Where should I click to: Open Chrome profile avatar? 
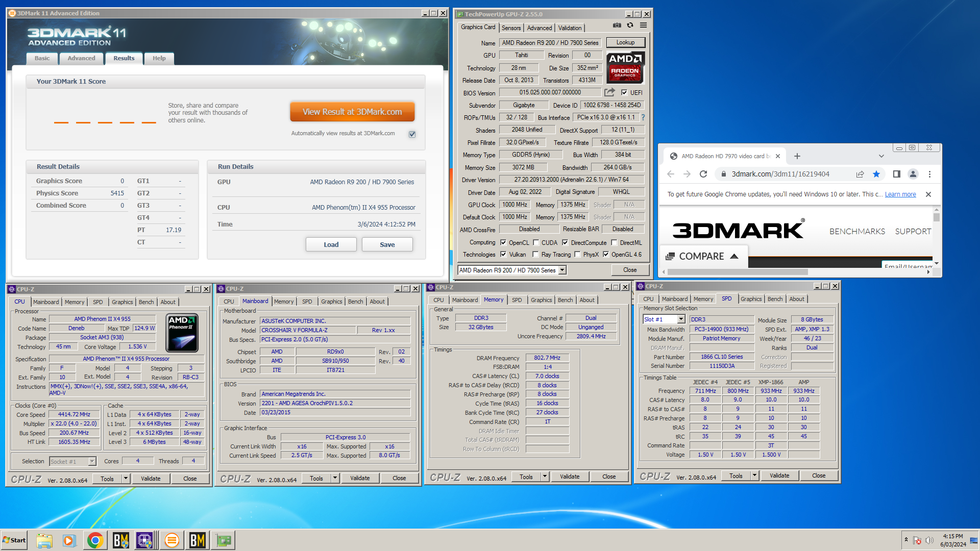pyautogui.click(x=913, y=174)
